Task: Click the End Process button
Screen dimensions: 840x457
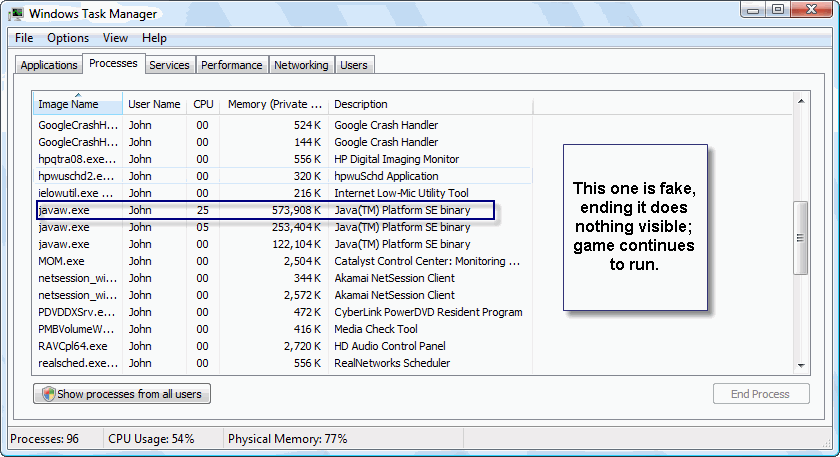Action: tap(761, 394)
